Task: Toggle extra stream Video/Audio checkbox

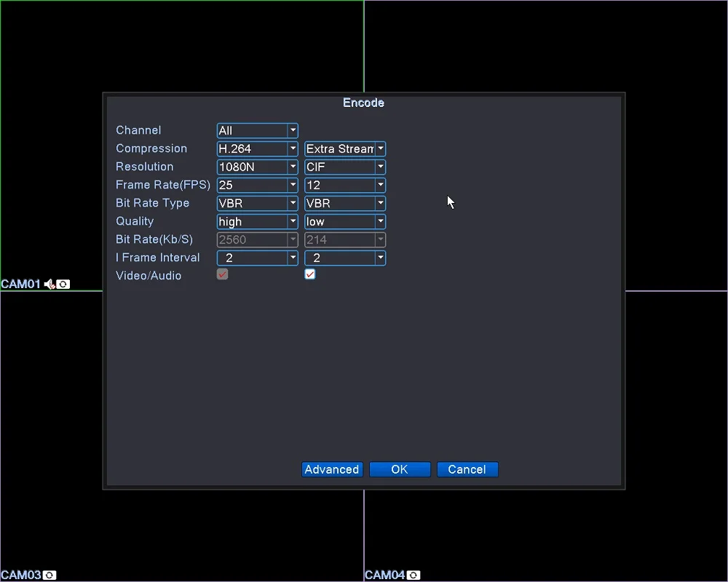Action: tap(310, 274)
